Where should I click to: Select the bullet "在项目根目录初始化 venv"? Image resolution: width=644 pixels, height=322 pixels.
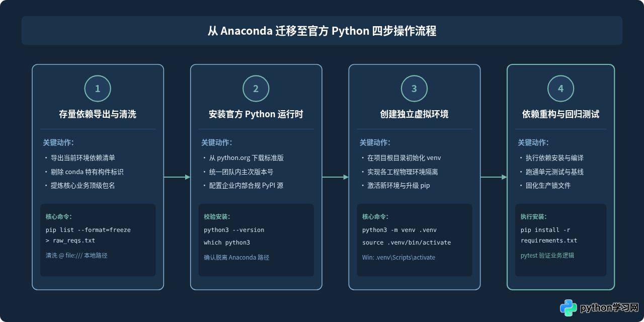click(404, 158)
